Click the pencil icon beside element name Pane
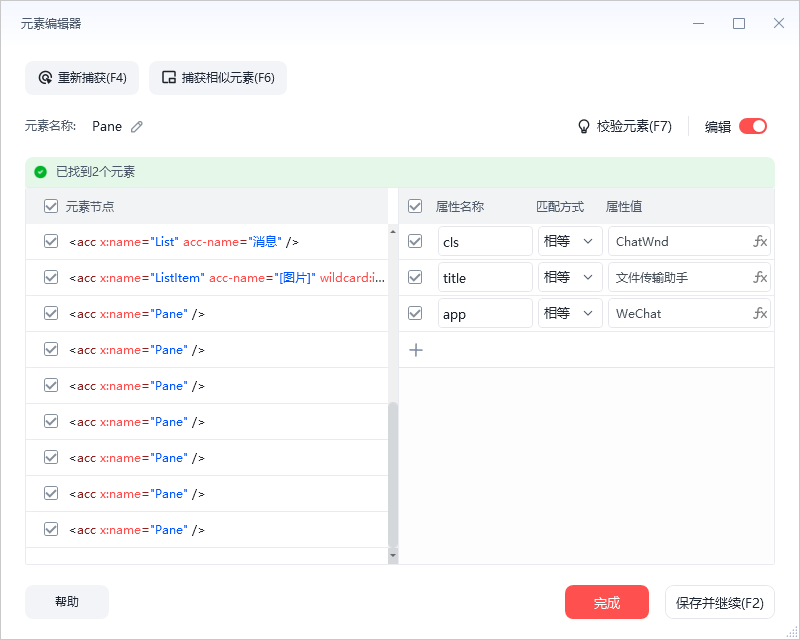This screenshot has width=800, height=640. 137,127
